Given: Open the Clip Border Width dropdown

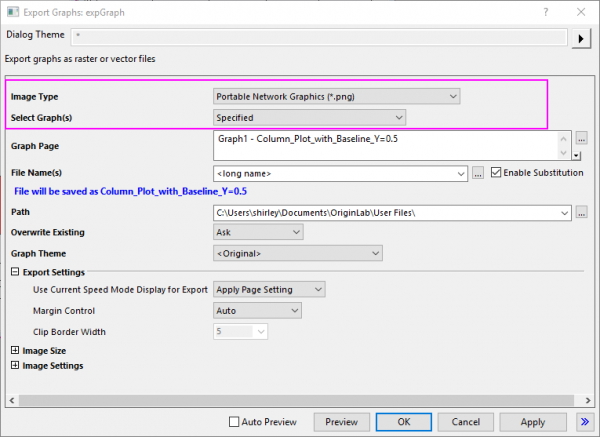Looking at the screenshot, I should point(240,331).
